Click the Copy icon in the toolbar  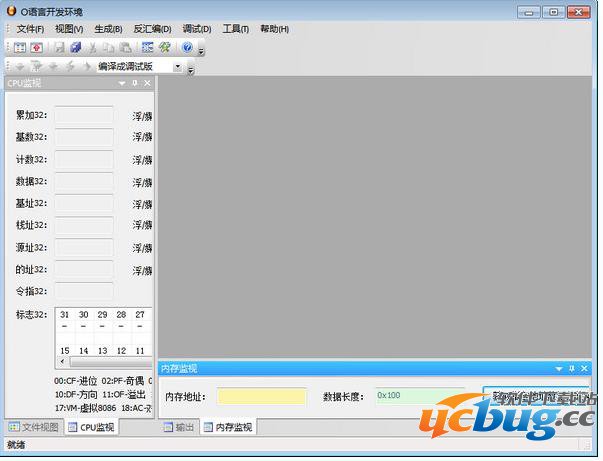click(x=109, y=48)
